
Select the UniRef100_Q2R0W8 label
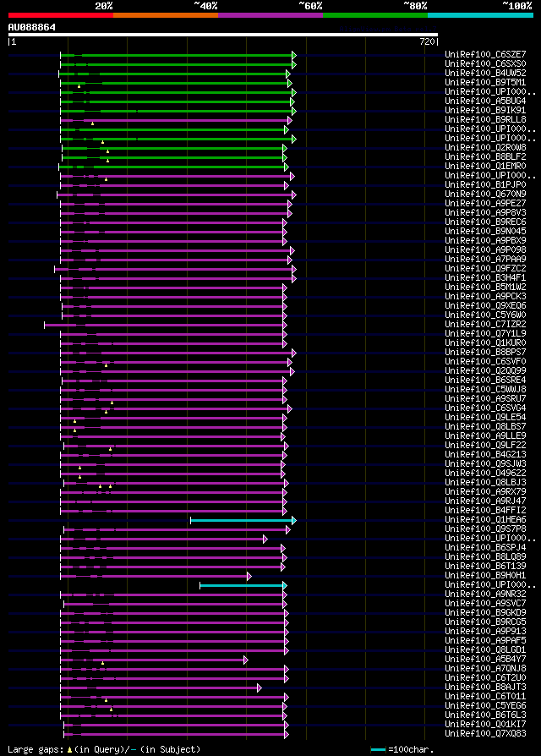pyautogui.click(x=485, y=147)
